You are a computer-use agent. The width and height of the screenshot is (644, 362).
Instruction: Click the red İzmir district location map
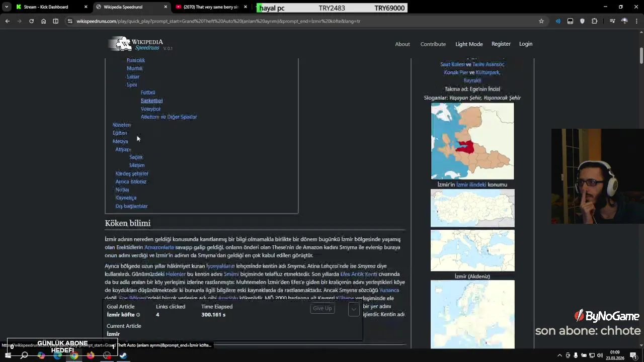click(472, 141)
